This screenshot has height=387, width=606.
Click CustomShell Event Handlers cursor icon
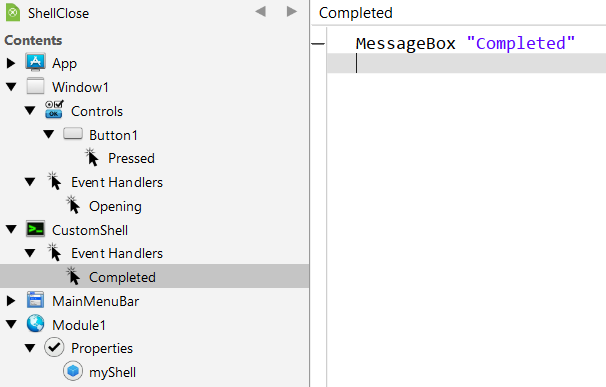click(54, 252)
